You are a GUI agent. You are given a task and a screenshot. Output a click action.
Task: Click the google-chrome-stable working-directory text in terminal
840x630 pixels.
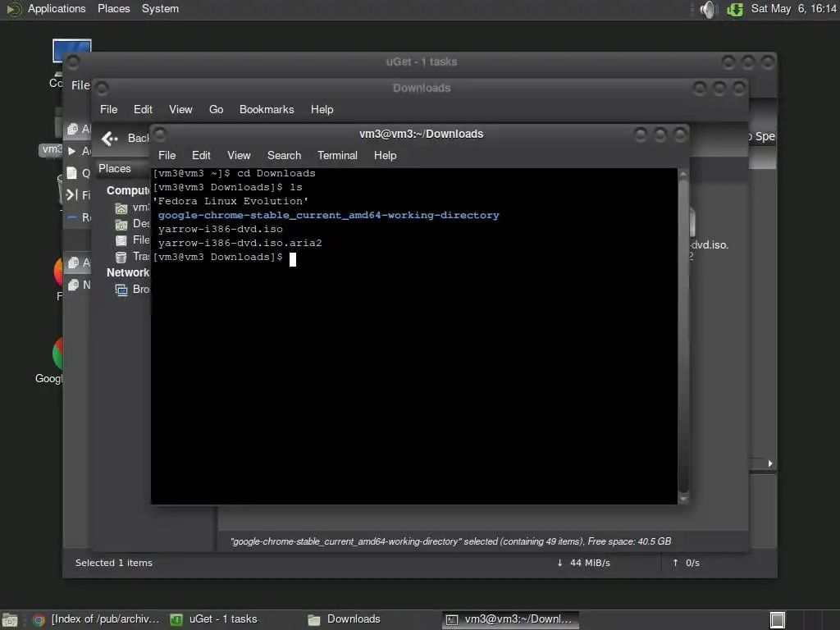tap(328, 216)
